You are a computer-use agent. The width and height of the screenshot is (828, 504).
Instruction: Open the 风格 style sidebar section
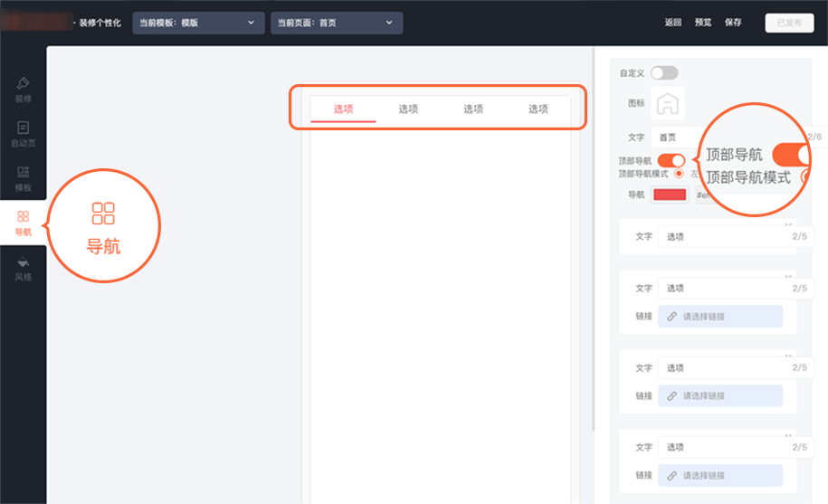tap(23, 268)
